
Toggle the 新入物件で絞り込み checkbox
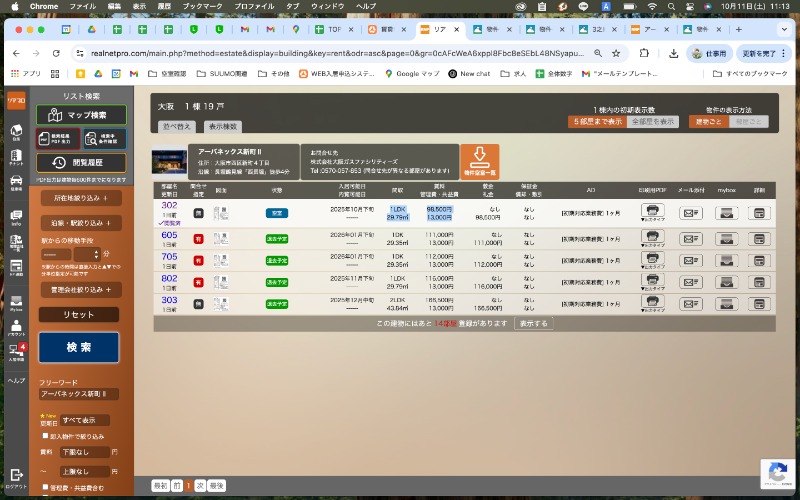45,436
